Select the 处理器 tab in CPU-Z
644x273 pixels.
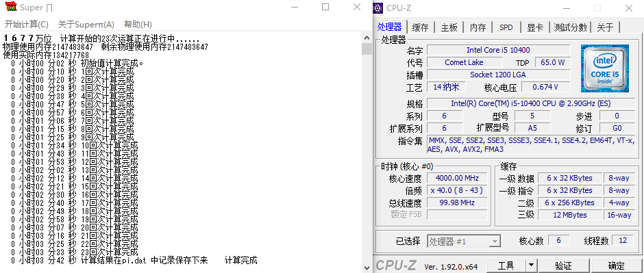coord(390,27)
